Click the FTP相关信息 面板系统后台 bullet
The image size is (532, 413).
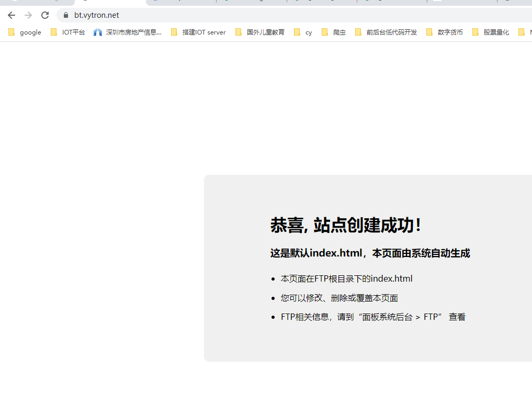[372, 317]
